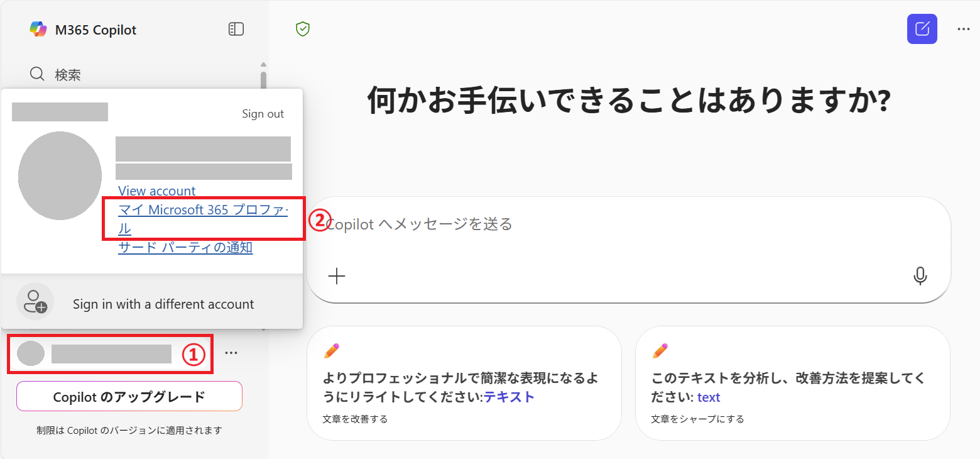Click the green shield protection icon

coord(303,28)
